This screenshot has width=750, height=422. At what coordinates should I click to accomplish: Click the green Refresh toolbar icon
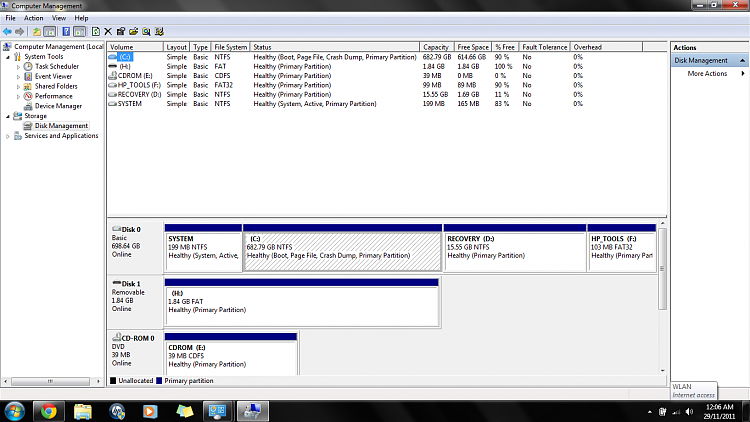96,32
